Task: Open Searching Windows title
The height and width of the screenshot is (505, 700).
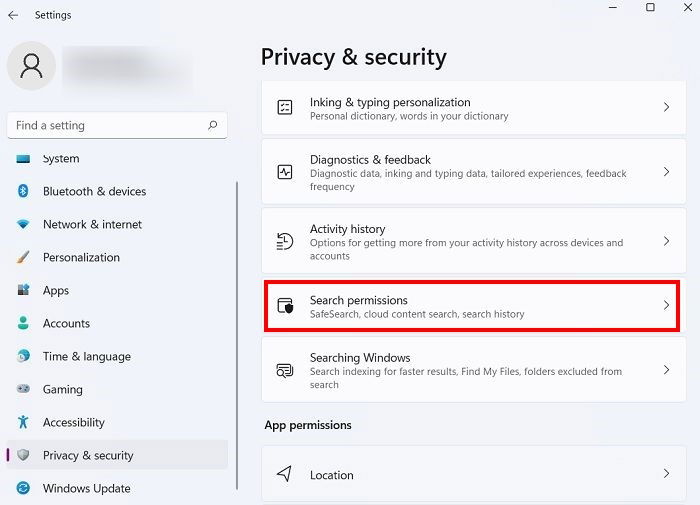Action: click(360, 358)
